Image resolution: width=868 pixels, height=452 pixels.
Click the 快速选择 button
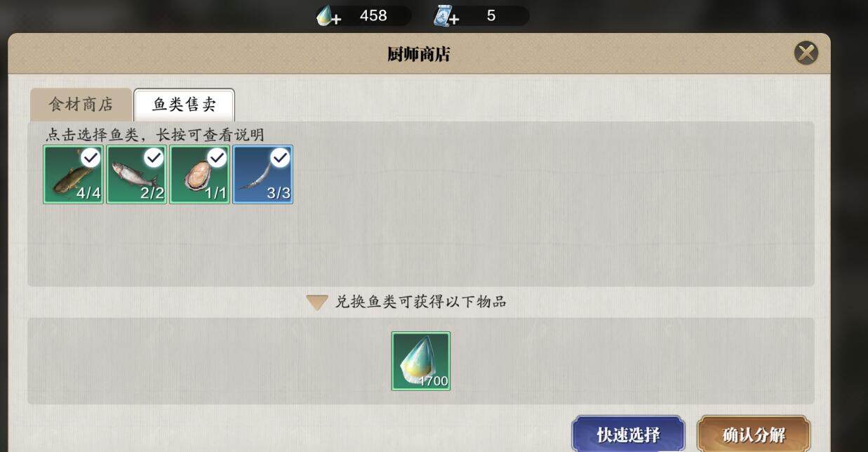pyautogui.click(x=628, y=434)
